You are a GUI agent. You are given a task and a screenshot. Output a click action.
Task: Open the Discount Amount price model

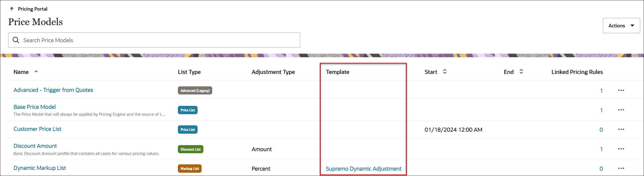[35, 146]
